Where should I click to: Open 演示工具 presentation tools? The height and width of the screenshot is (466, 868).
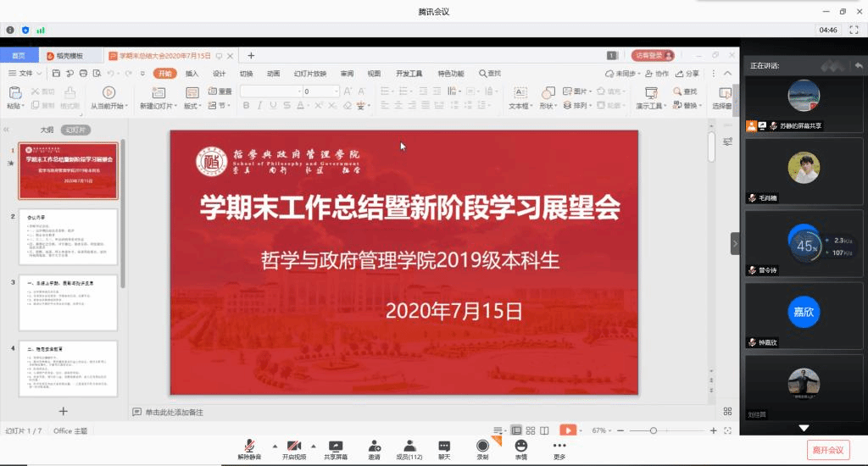tap(651, 97)
